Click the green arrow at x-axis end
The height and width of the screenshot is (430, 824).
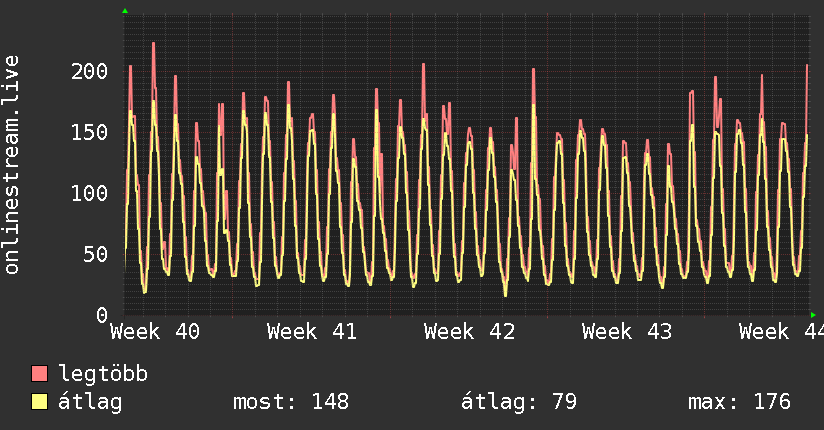coord(813,315)
